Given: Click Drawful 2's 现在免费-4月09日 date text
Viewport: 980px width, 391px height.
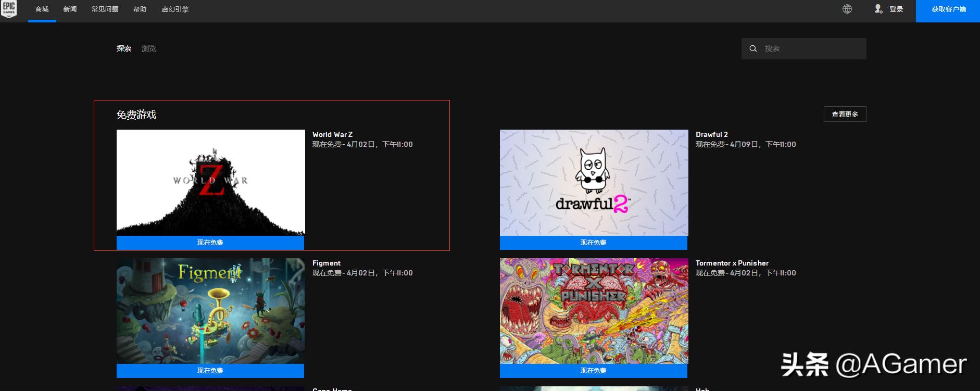Looking at the screenshot, I should pyautogui.click(x=746, y=144).
